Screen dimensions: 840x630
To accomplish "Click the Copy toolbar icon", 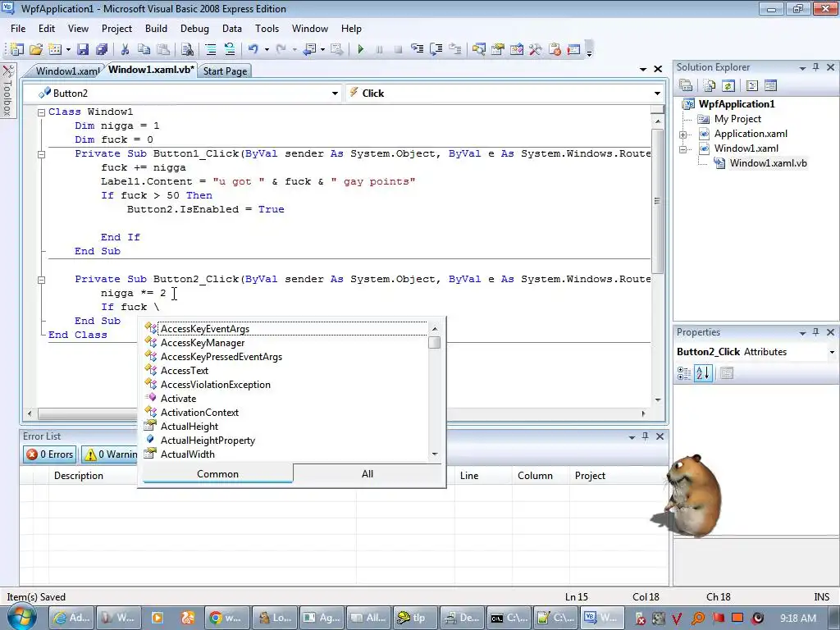I will [144, 49].
